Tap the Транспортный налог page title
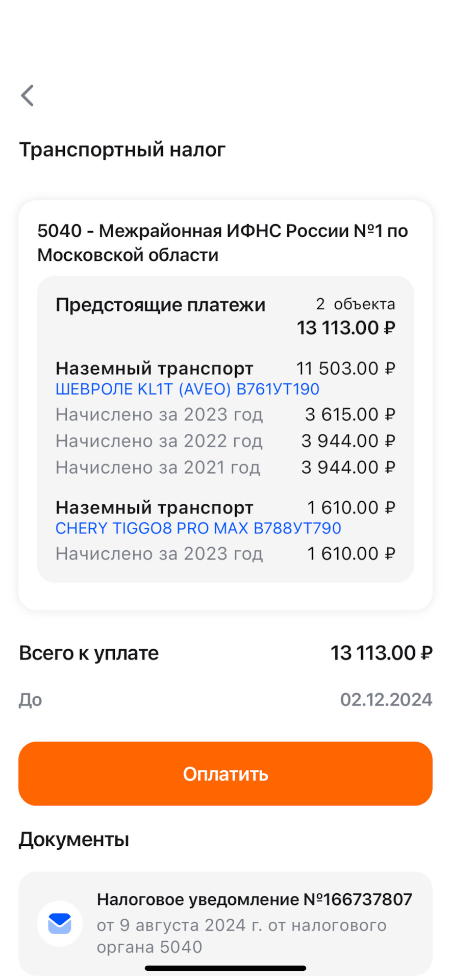 (x=122, y=150)
